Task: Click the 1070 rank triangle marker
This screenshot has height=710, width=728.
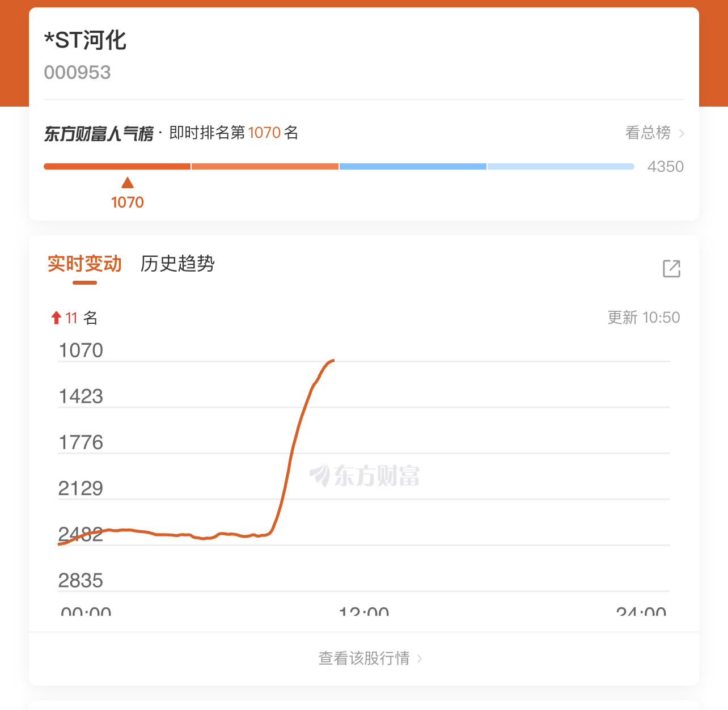Action: (x=128, y=183)
